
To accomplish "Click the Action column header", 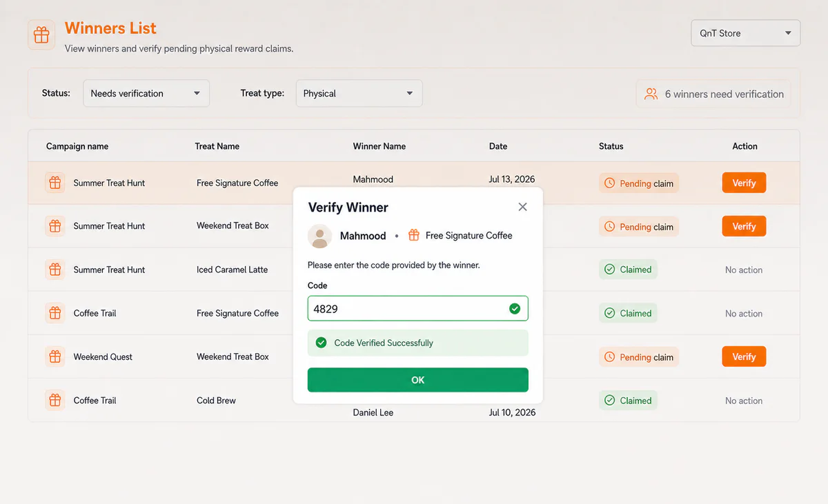I will coord(745,146).
